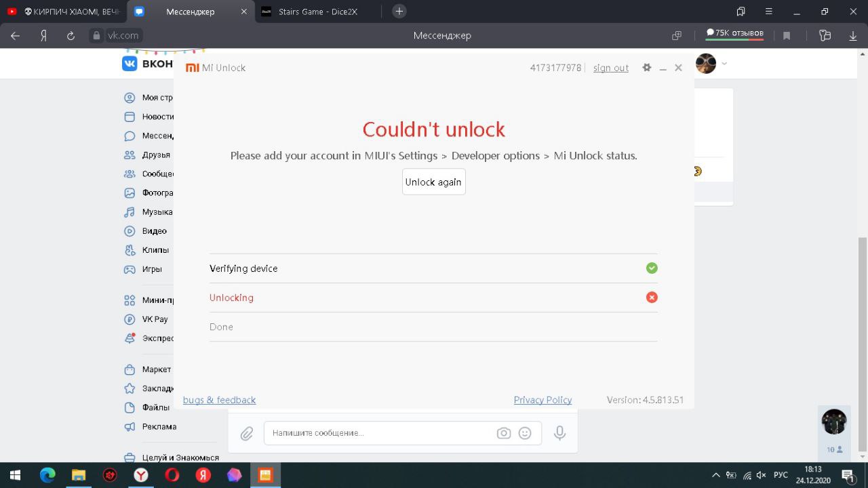Expand the VK profile menu chevron
This screenshot has width=868, height=488.
[x=724, y=64]
